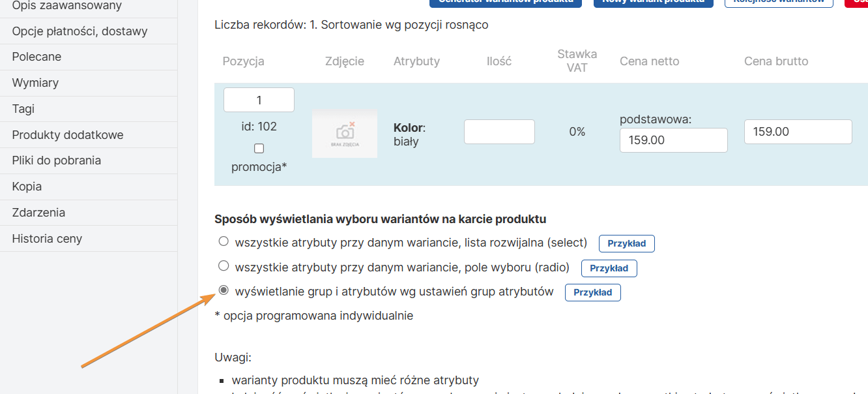Click the missing photo placeholder thumbnail

click(345, 134)
